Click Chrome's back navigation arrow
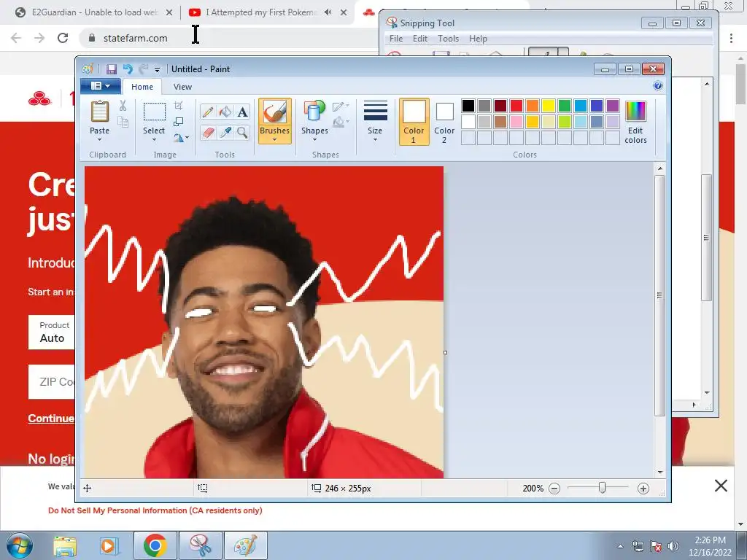This screenshot has height=560, width=747. coord(16,38)
